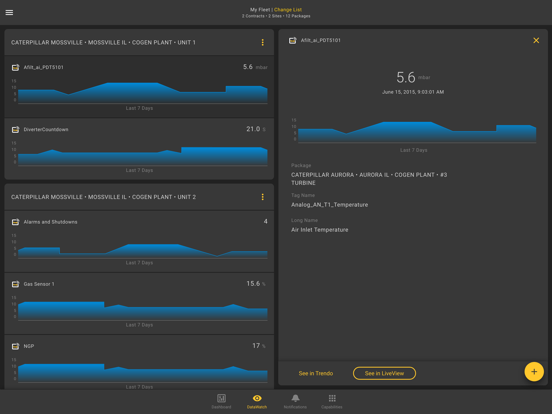Viewport: 552px width, 414px height.
Task: Switch to the Dashboard tab
Action: pyautogui.click(x=221, y=401)
